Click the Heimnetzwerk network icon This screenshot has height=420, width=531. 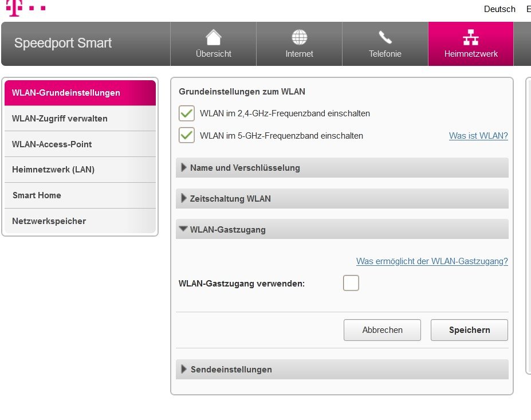(471, 37)
